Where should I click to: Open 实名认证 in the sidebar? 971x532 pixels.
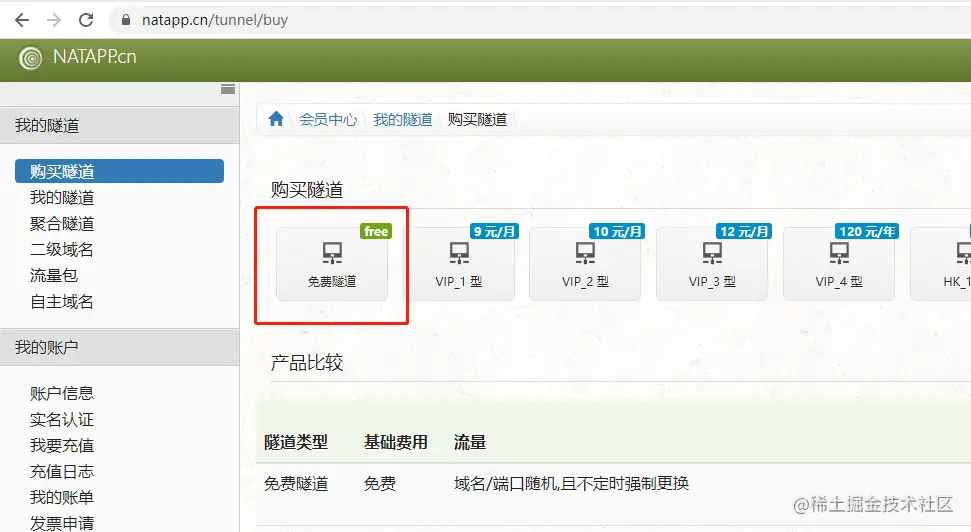coord(62,419)
